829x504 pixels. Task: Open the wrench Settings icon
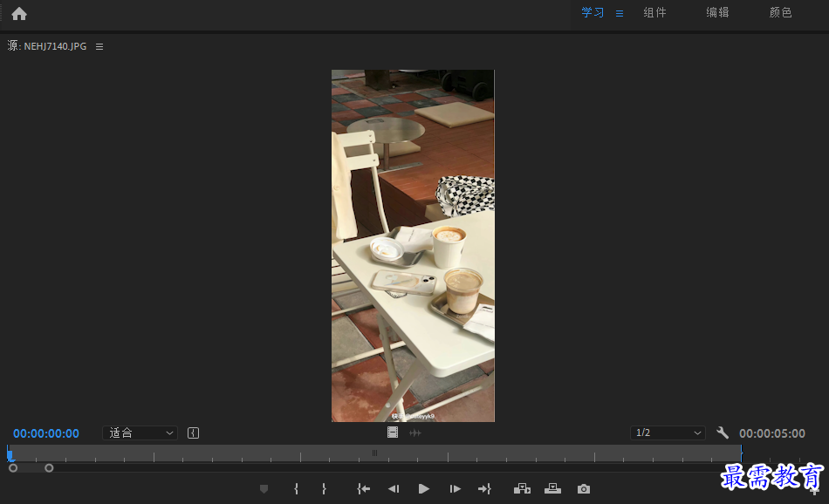point(723,432)
